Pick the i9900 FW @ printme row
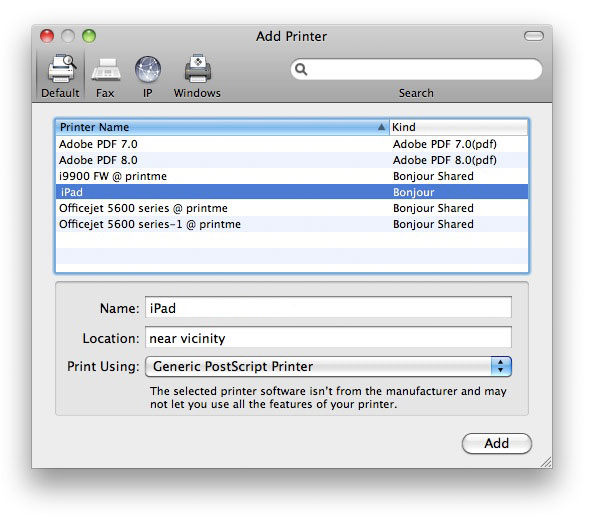This screenshot has height=523, width=600. tap(292, 176)
